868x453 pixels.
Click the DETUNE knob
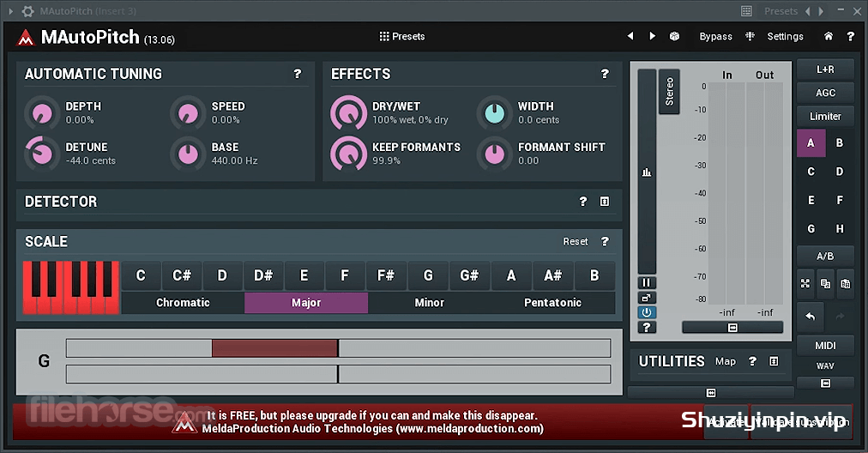(42, 154)
